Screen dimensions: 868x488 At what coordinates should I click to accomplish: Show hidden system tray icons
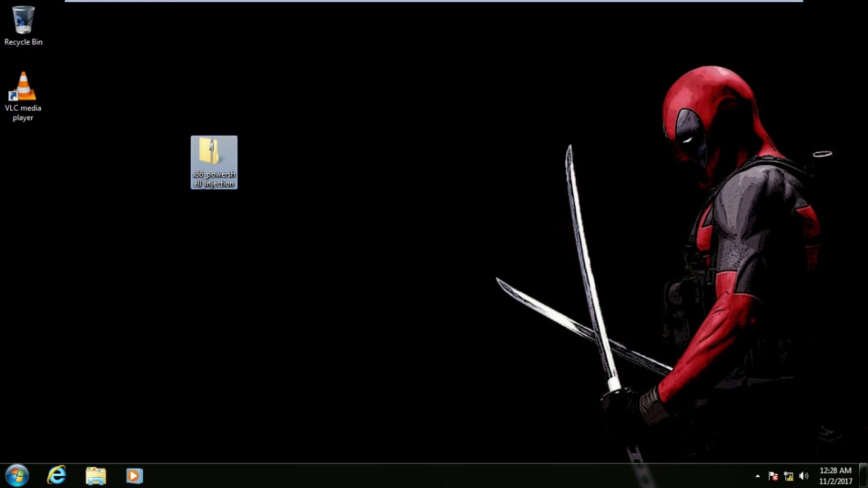point(757,476)
